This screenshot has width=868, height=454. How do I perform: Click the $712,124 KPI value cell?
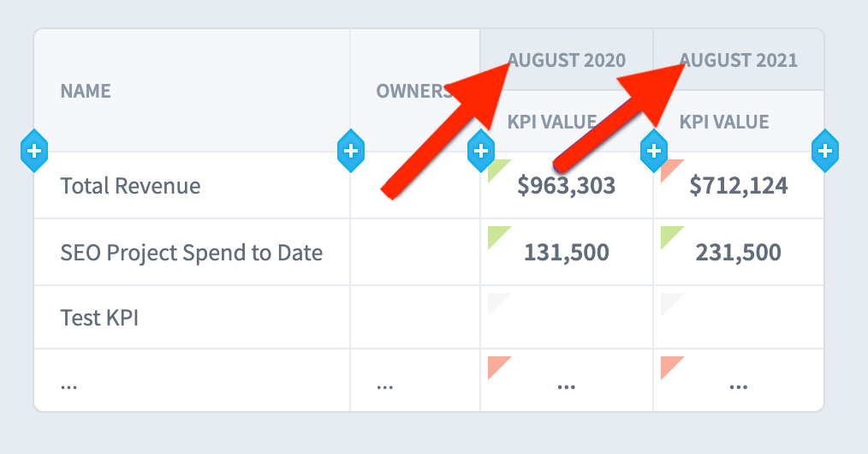(739, 186)
